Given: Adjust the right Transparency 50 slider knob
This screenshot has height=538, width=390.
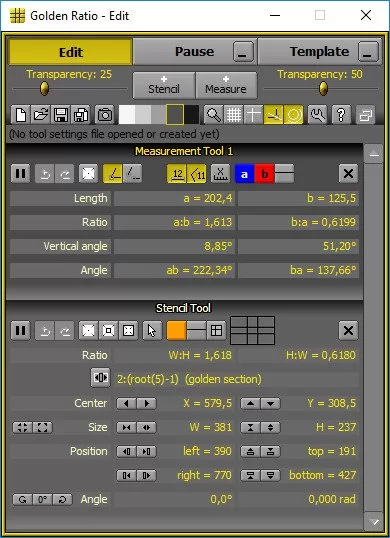Looking at the screenshot, I should tap(323, 89).
